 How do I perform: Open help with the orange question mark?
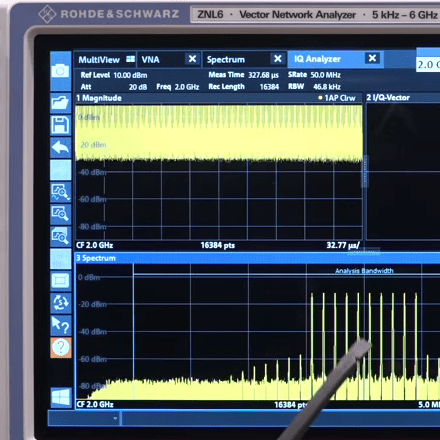61,348
